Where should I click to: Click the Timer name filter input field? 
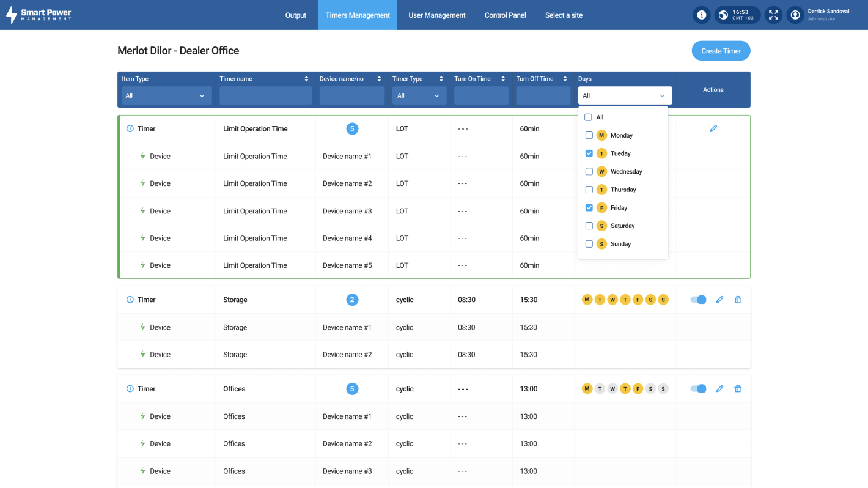pyautogui.click(x=265, y=95)
